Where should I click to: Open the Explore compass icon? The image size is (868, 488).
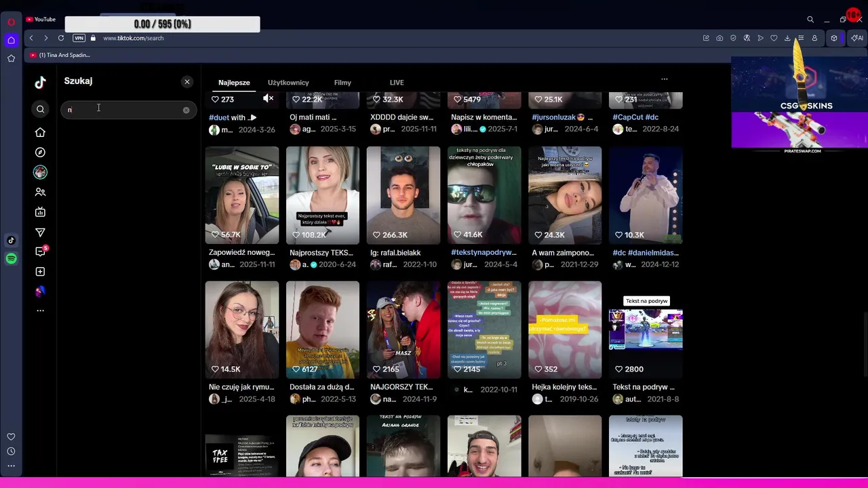40,152
